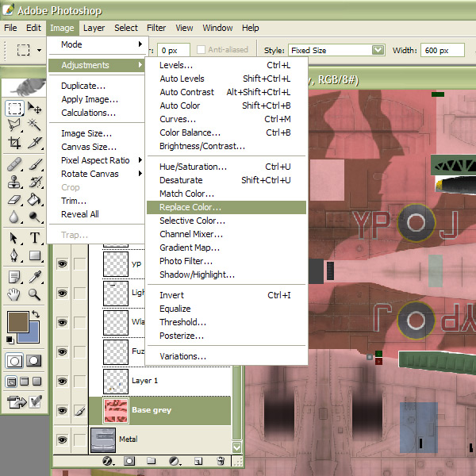Viewport: 476px width, 476px height.
Task: Open the Layer menu
Action: pyautogui.click(x=94, y=28)
